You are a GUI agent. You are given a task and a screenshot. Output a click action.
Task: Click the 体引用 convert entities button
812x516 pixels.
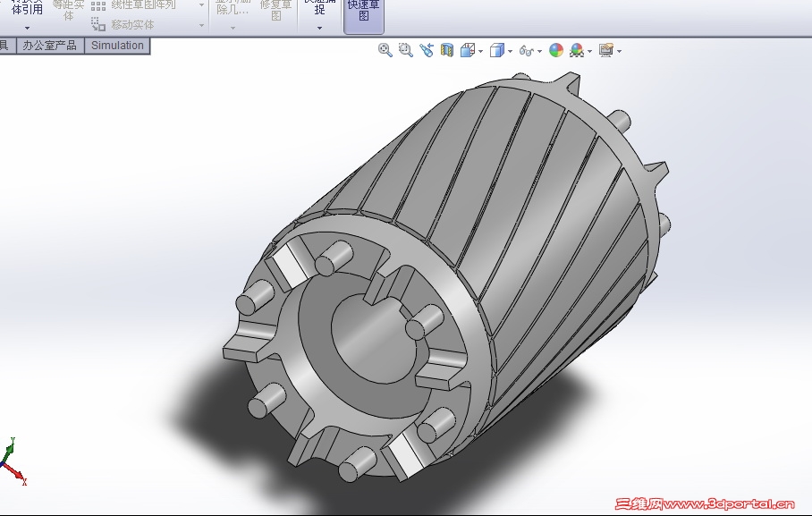click(x=28, y=8)
